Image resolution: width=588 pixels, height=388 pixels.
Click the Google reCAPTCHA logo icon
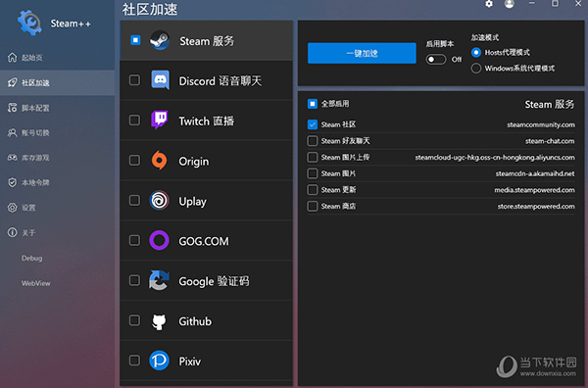159,280
